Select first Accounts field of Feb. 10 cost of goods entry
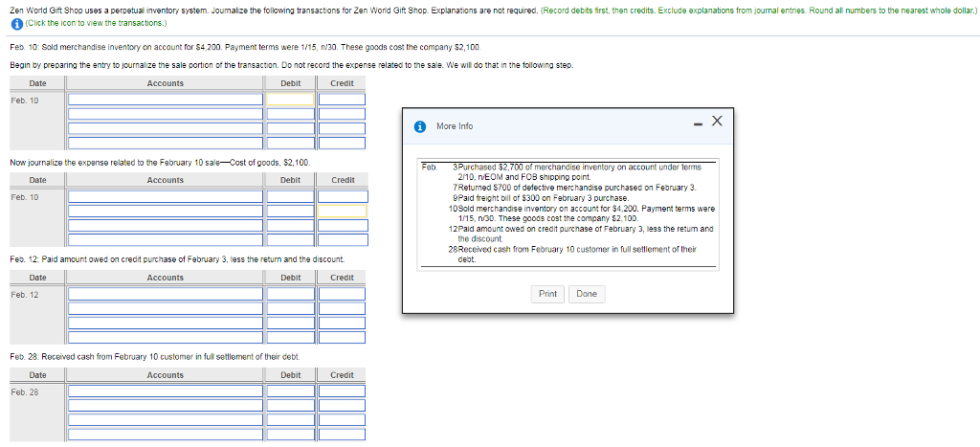Image resolution: width=980 pixels, height=447 pixels. tap(166, 196)
